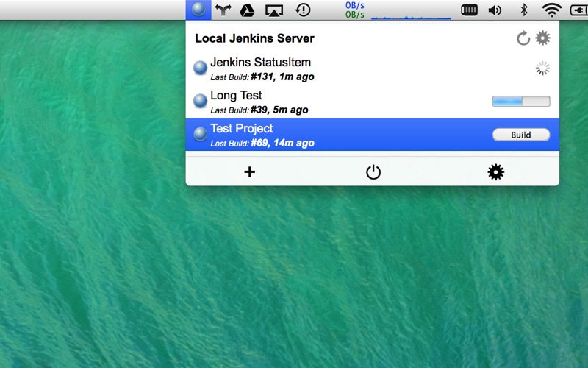Open the Google Drive menu bar icon
Image resolution: width=588 pixels, height=368 pixels.
(247, 10)
